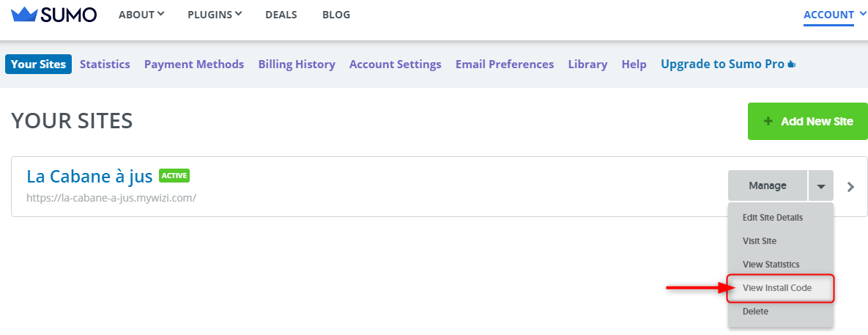The height and width of the screenshot is (335, 868).
Task: Open the Payment Methods tab
Action: pos(194,65)
